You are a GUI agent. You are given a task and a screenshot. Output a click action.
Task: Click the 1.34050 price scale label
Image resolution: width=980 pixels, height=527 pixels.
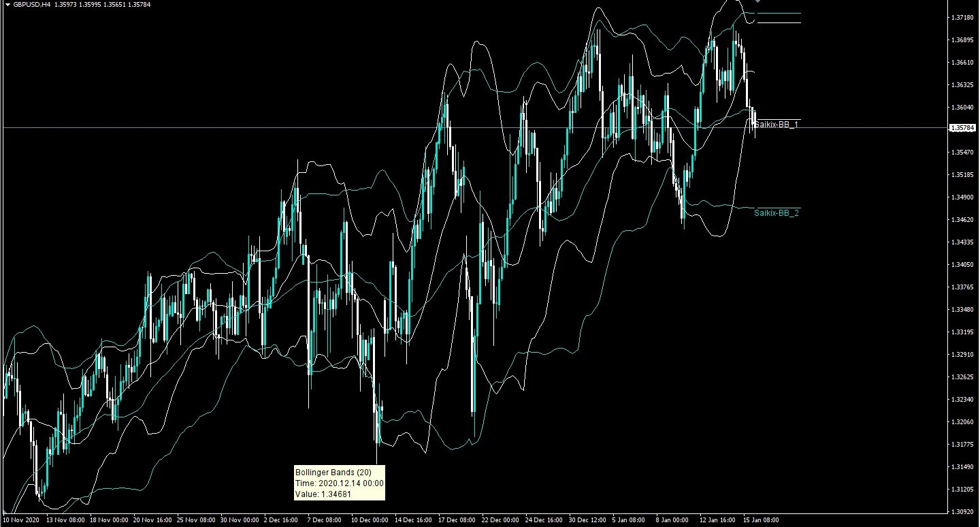(x=962, y=265)
